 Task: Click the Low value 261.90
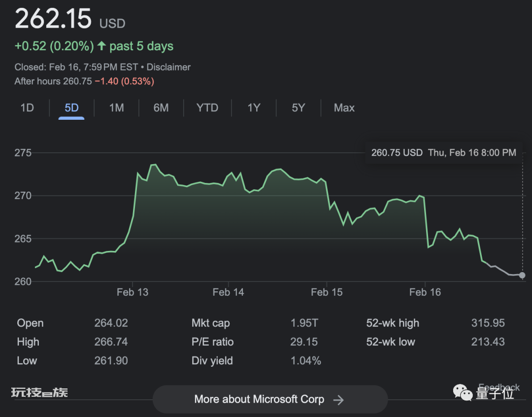coord(111,360)
